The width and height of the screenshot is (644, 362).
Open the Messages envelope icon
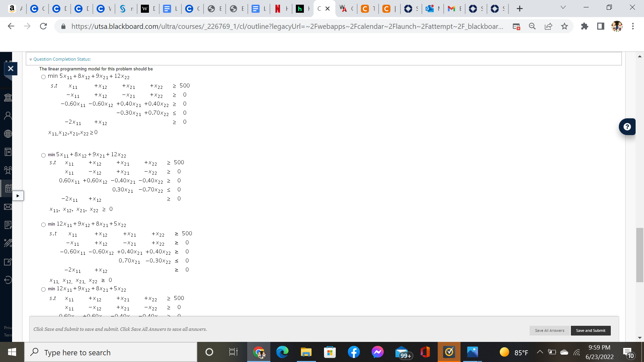(x=8, y=207)
